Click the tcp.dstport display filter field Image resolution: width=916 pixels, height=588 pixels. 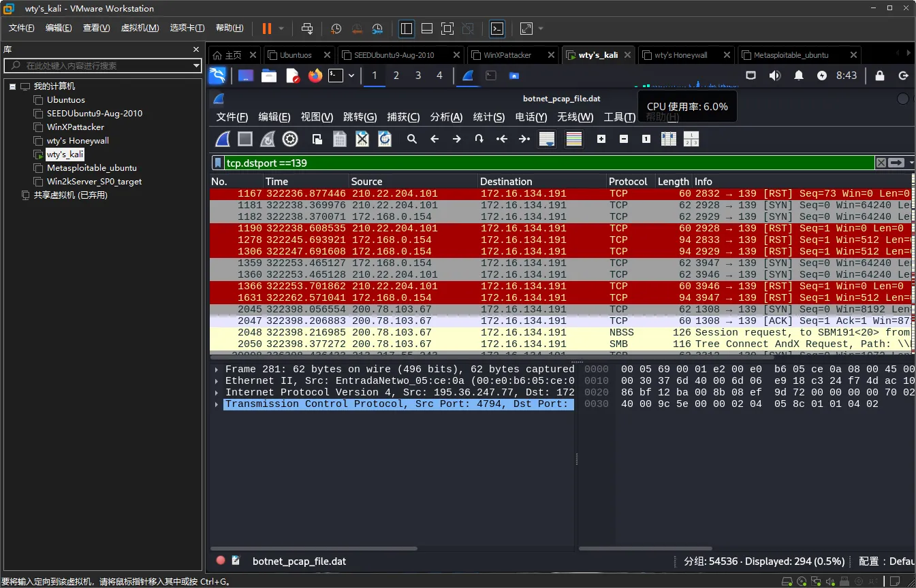tap(549, 163)
